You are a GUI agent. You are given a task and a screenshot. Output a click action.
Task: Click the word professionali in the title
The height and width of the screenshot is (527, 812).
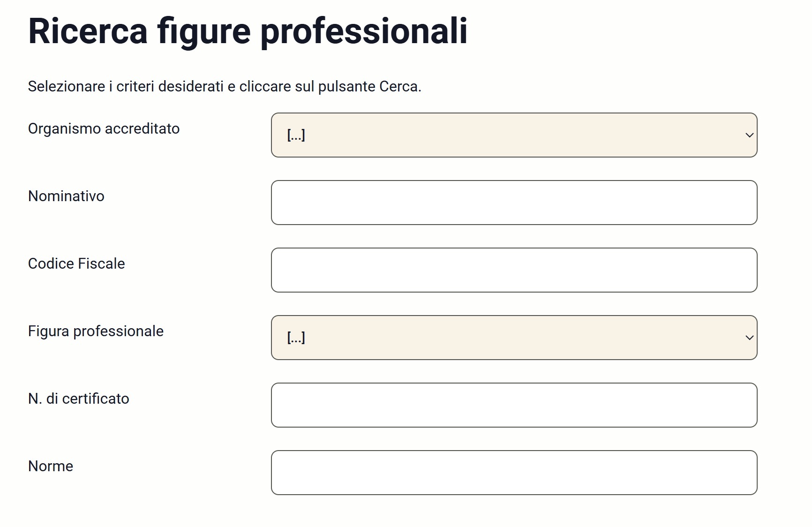[x=364, y=31]
